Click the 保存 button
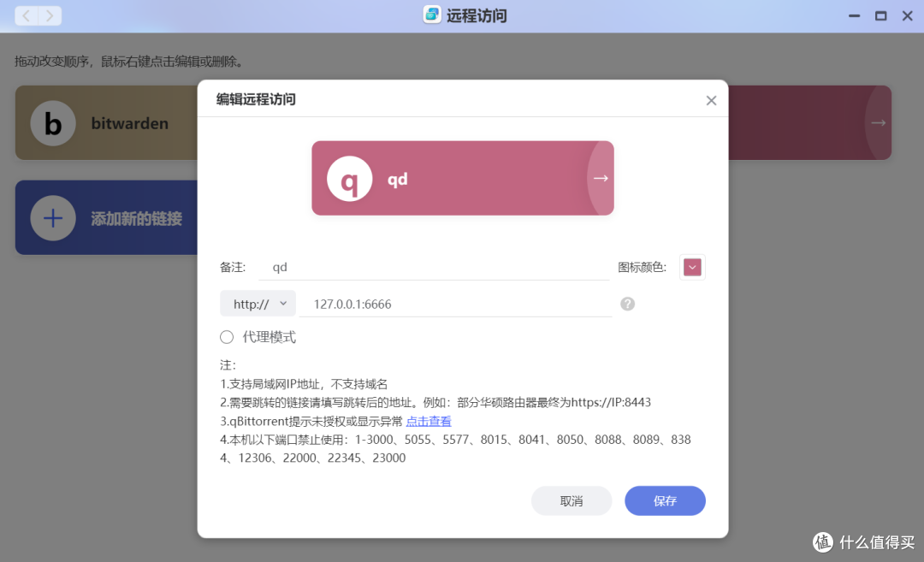924x562 pixels. tap(665, 500)
